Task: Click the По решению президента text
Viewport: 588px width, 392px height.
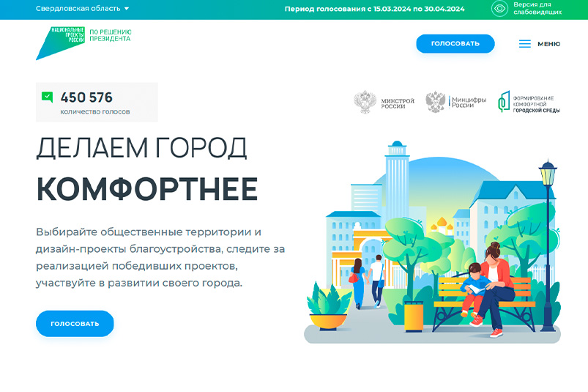Action: point(110,35)
